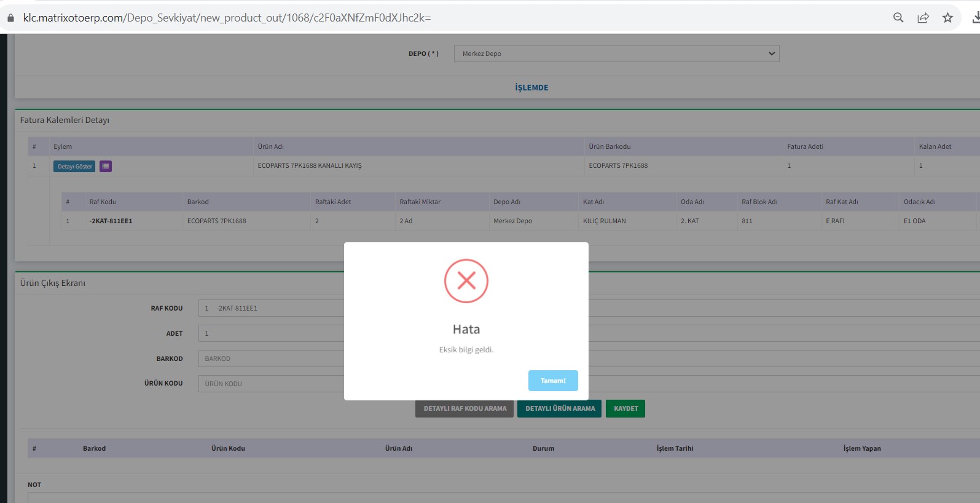Focus the RAF KODU input field
This screenshot has width=980, height=503.
tap(270, 308)
